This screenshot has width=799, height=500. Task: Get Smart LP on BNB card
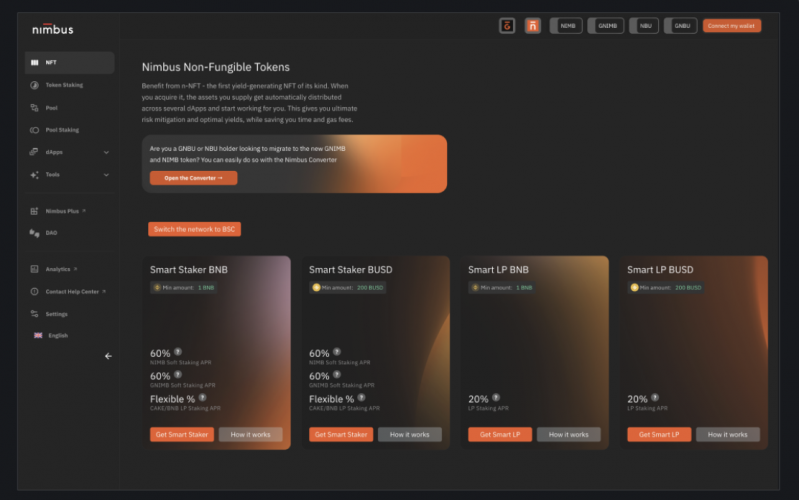(500, 434)
